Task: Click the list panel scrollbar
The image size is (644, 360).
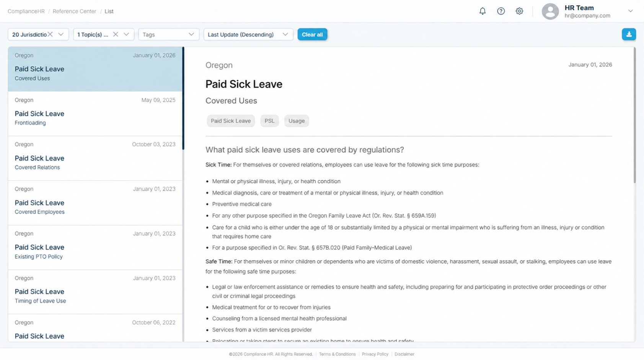Action: [183, 98]
